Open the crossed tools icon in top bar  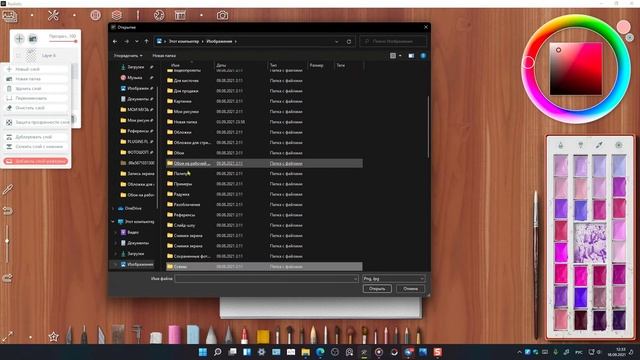[53, 16]
